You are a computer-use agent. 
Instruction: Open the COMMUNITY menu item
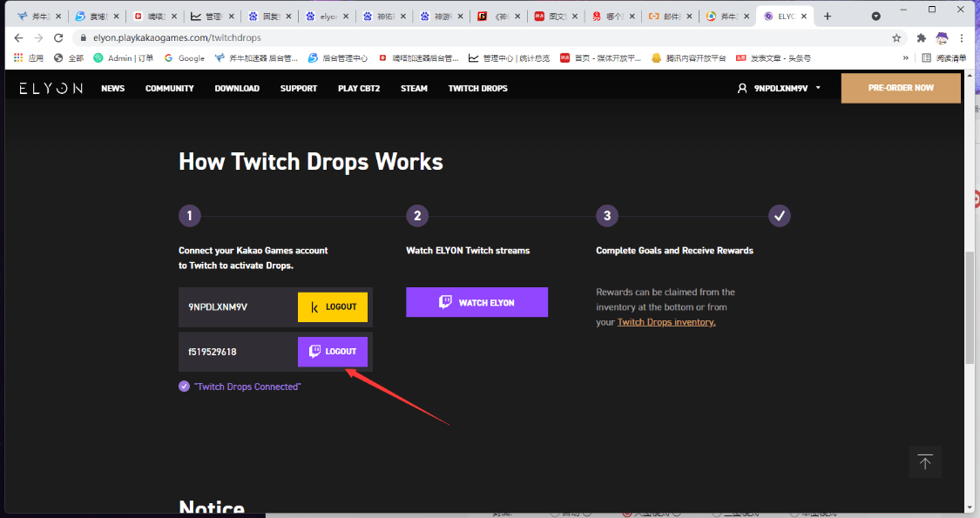point(169,88)
